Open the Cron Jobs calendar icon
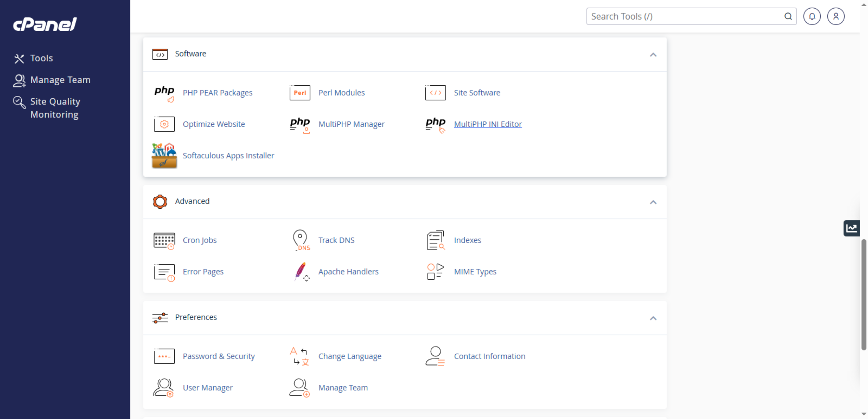Screen dimensions: 868x419 click(164, 240)
